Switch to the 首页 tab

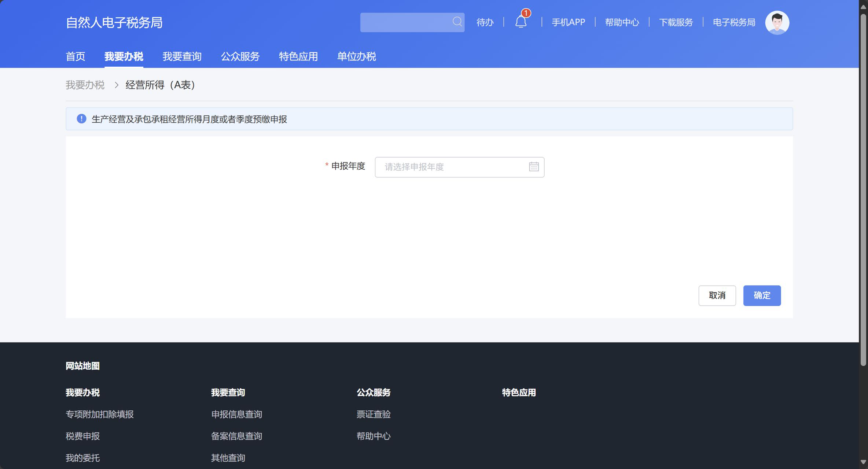pyautogui.click(x=76, y=56)
